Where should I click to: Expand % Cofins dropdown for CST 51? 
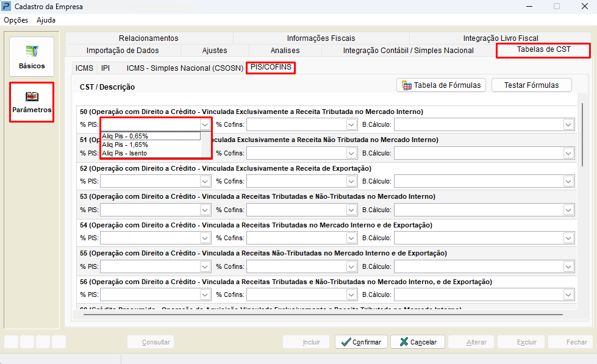click(351, 153)
